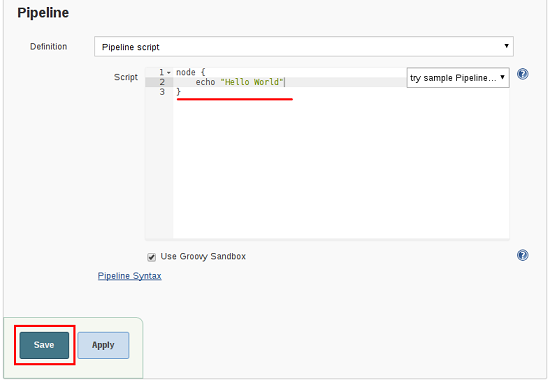Image resolution: width=550 pixels, height=382 pixels.
Task: Click line number 3 in the editor gutter
Action: coord(162,92)
